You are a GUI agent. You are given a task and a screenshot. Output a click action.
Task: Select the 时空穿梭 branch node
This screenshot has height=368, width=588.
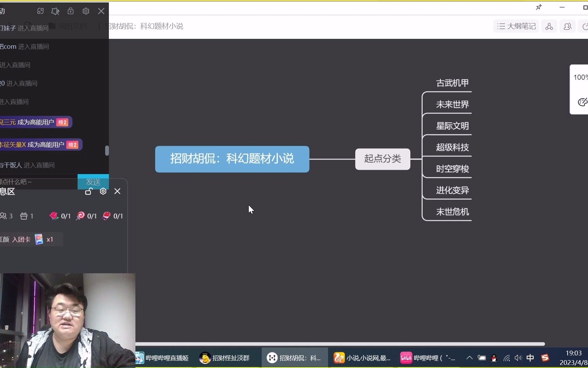click(452, 169)
